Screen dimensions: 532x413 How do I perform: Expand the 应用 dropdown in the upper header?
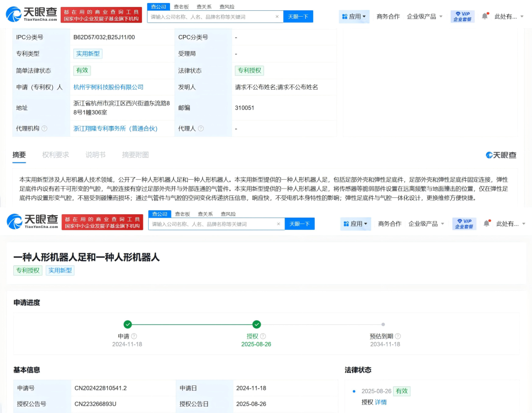tap(354, 16)
